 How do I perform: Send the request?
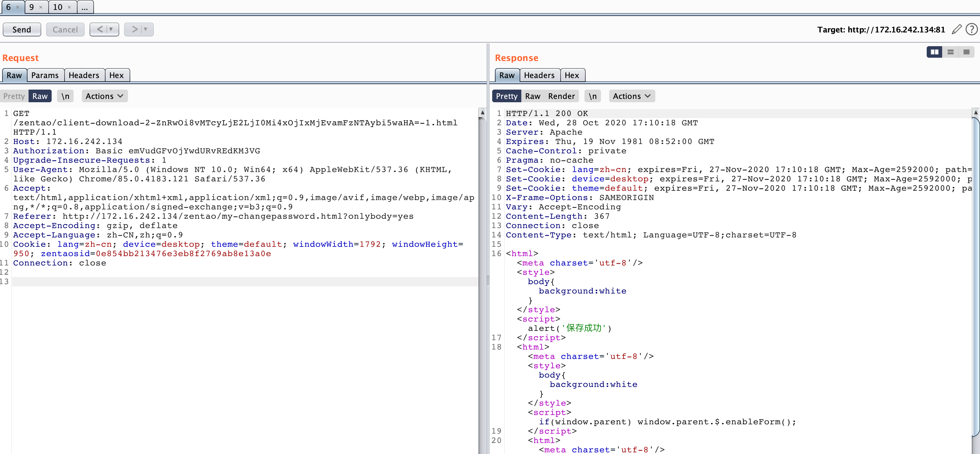pos(22,29)
